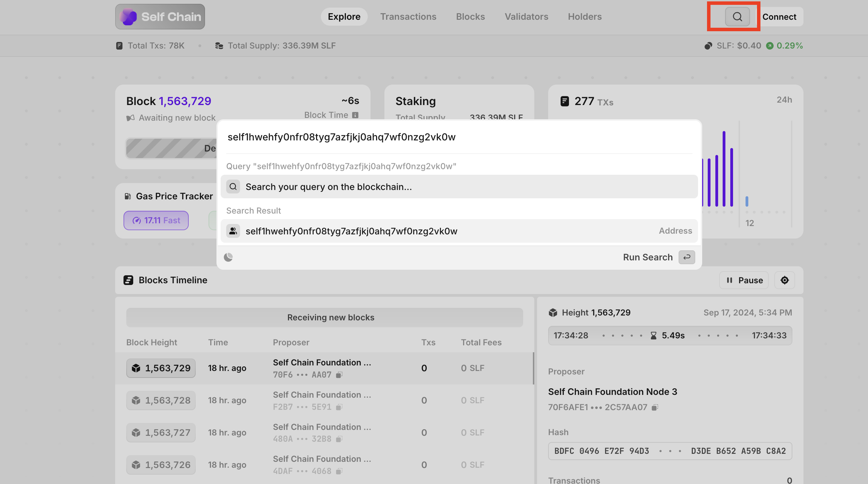Select block 1,563,728 in timeline
Image resolution: width=868 pixels, height=484 pixels.
click(161, 400)
